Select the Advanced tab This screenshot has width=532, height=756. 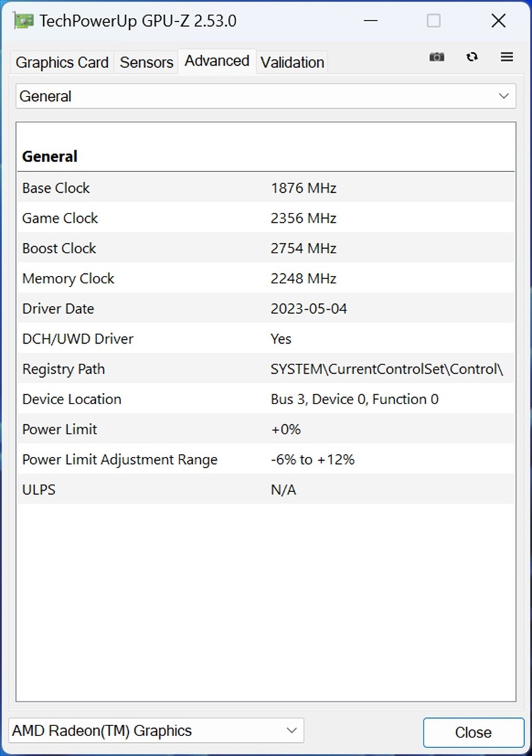(x=217, y=61)
